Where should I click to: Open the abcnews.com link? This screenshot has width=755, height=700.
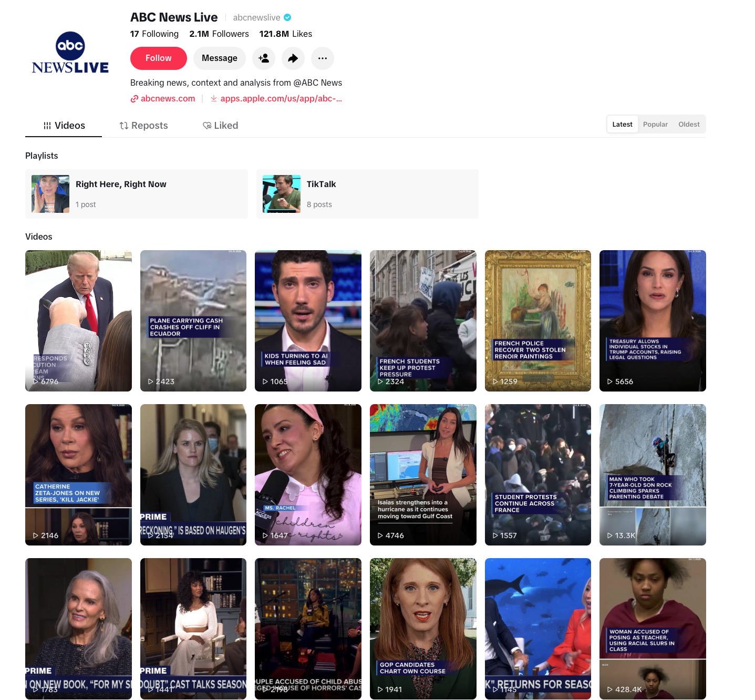[163, 98]
